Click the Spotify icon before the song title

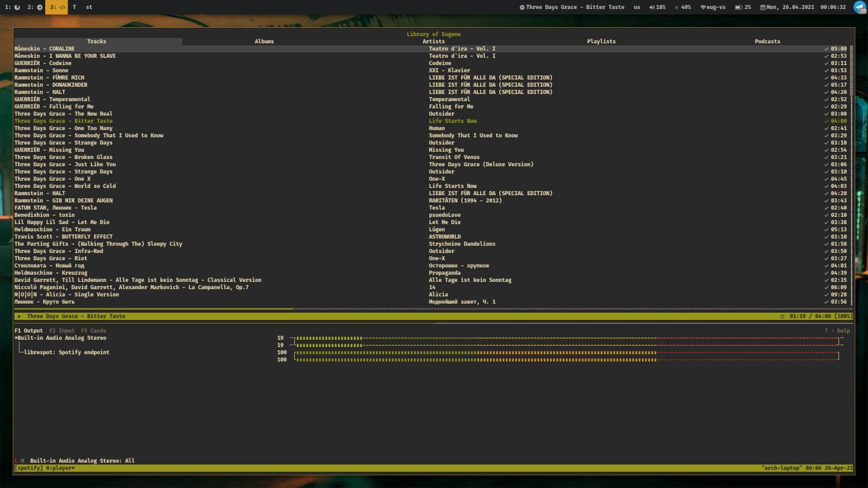(x=523, y=7)
